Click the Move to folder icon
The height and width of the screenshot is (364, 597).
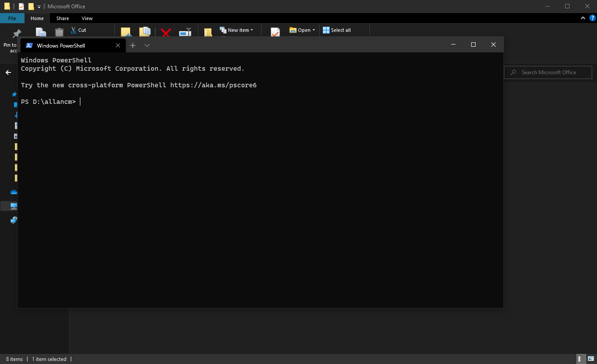click(126, 32)
